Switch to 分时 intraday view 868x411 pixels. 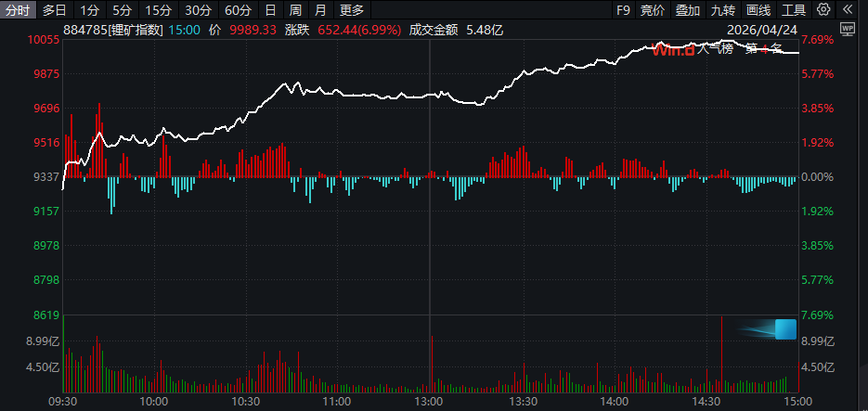pos(19,10)
